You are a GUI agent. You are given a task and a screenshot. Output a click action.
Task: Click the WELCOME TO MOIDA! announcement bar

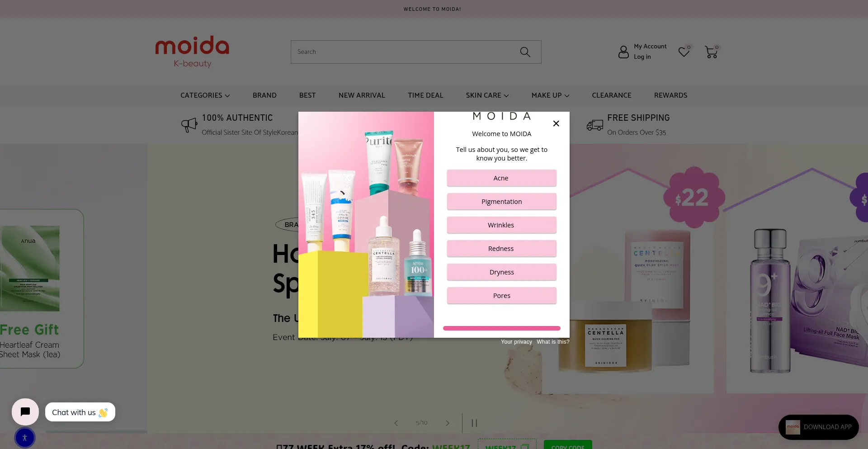click(x=432, y=9)
